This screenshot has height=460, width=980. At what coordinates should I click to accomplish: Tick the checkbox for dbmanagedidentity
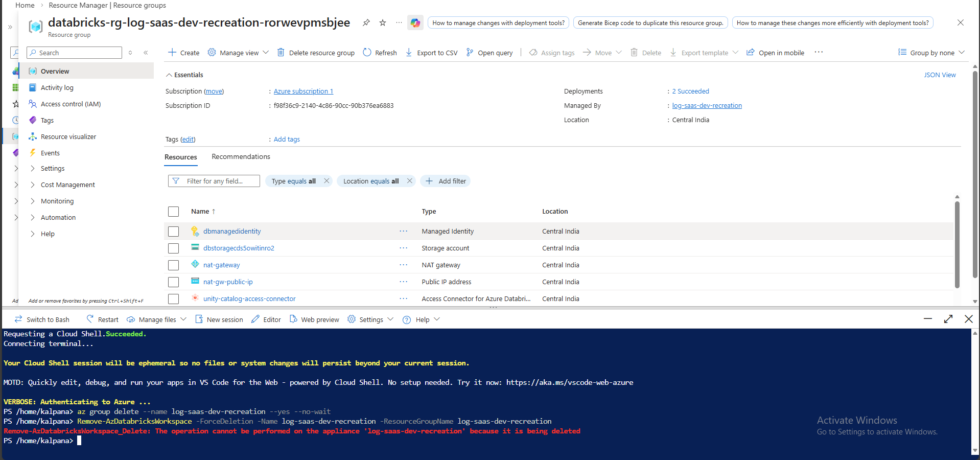coord(174,231)
